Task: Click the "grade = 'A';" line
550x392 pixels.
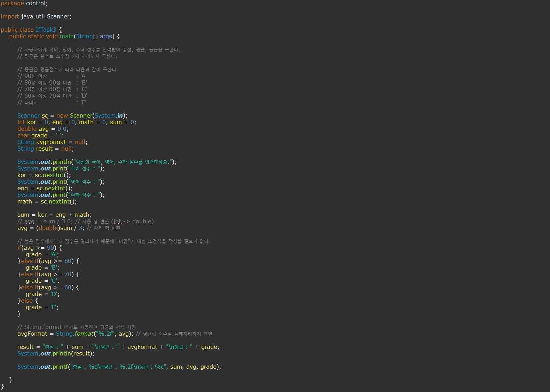Action: [42, 255]
